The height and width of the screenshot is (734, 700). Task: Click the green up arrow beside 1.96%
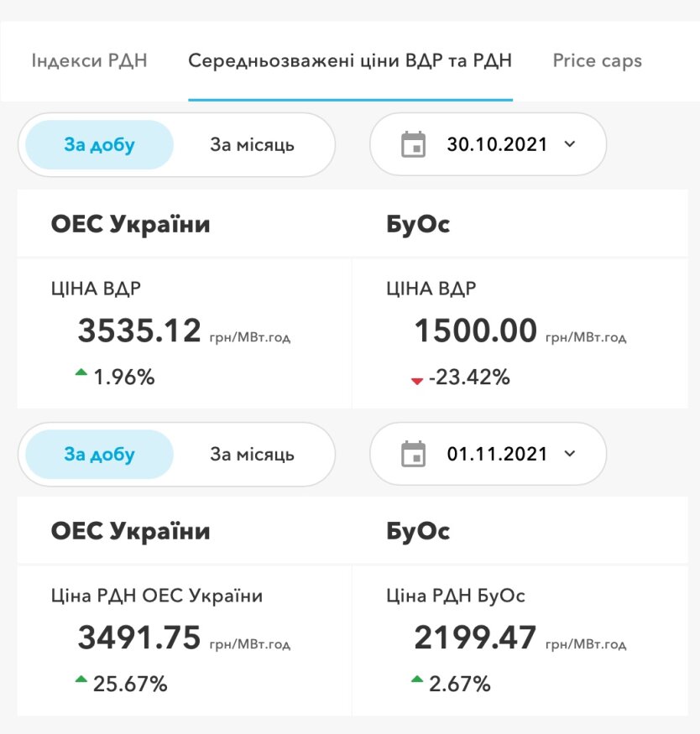(x=81, y=373)
